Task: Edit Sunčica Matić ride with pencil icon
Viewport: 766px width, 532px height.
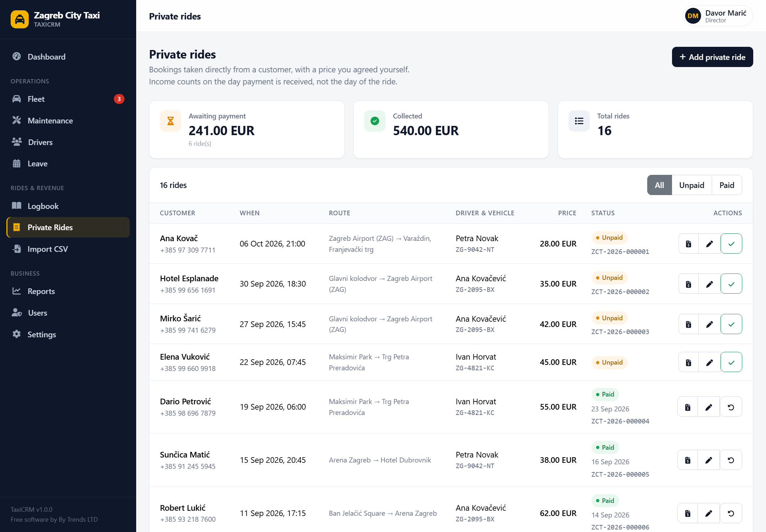Action: point(709,460)
